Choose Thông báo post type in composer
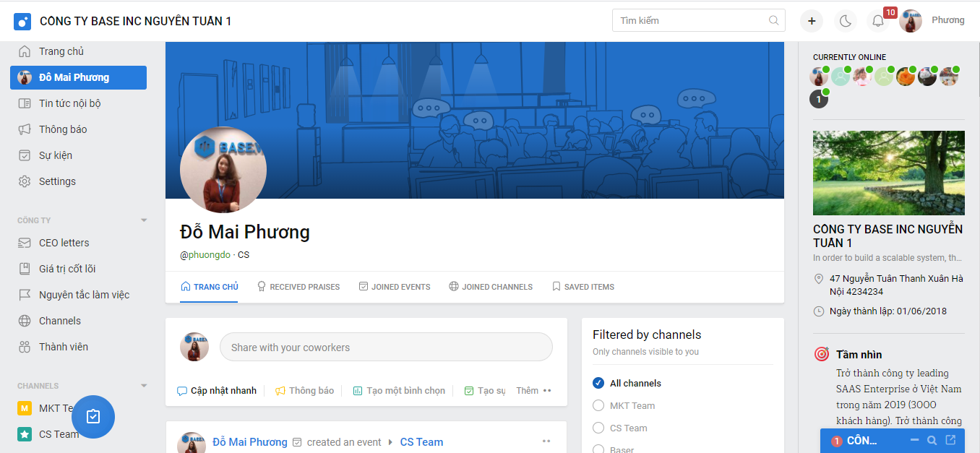Viewport: 980px width, 453px height. (304, 391)
